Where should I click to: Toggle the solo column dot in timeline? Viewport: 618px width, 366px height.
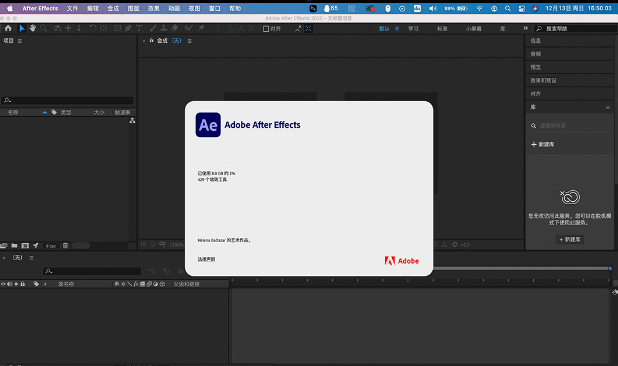16,284
